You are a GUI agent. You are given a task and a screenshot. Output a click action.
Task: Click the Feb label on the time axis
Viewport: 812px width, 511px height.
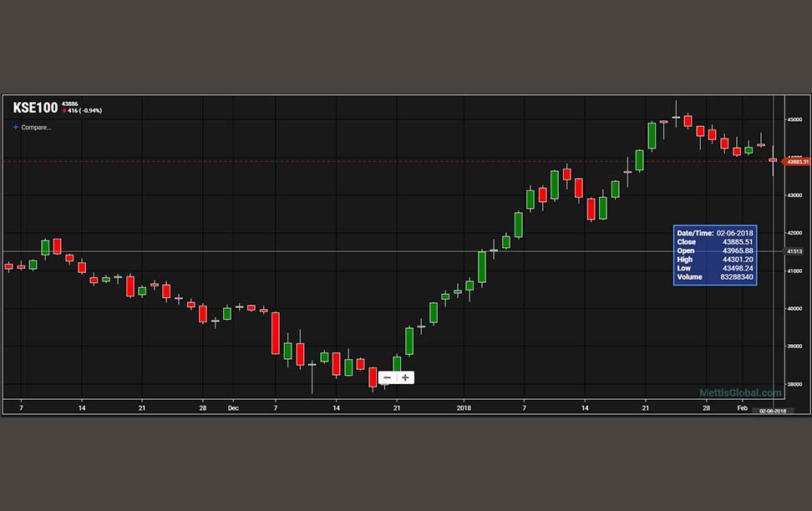point(742,408)
